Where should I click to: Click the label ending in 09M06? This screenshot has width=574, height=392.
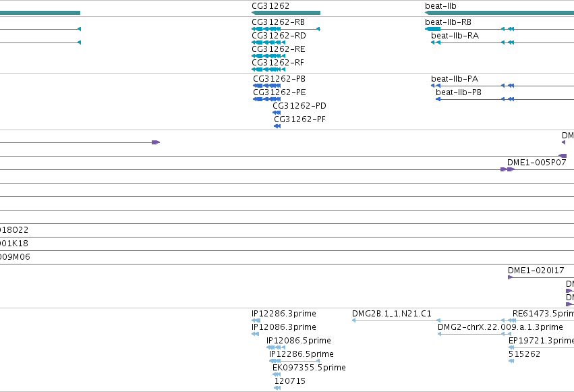click(x=15, y=257)
